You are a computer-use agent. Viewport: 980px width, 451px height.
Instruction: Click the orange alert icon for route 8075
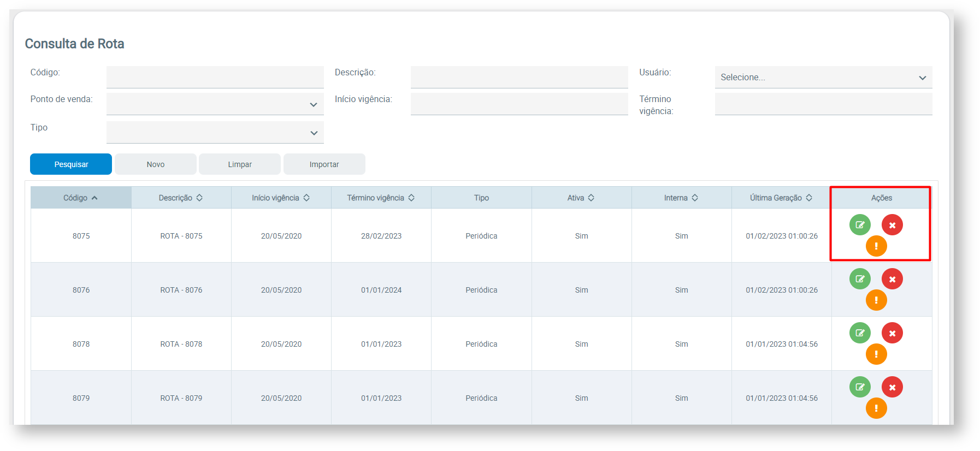click(x=876, y=246)
